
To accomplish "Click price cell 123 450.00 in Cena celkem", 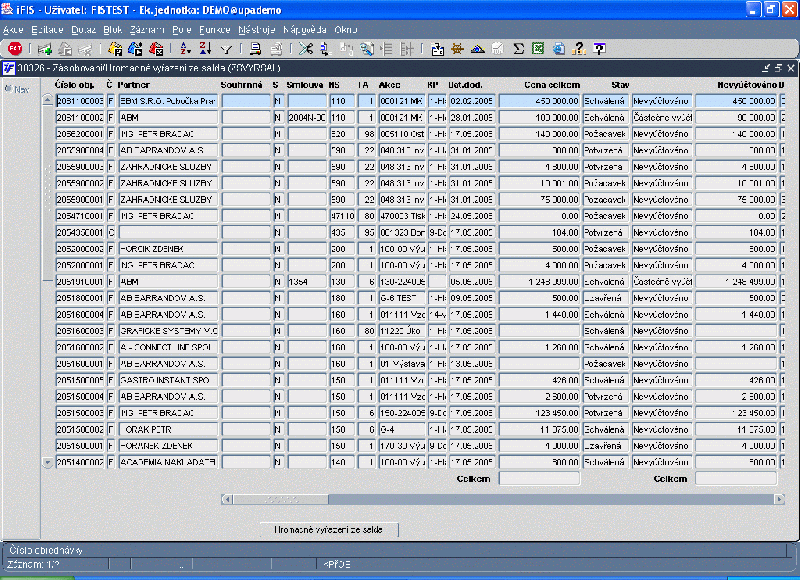I will click(539, 413).
